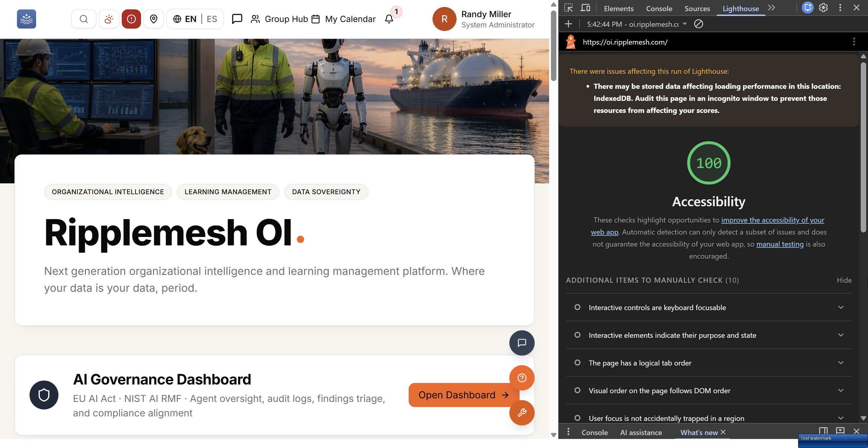Screen dimensions: 868x448
Task: Click the Learning Management tag
Action: (228, 191)
